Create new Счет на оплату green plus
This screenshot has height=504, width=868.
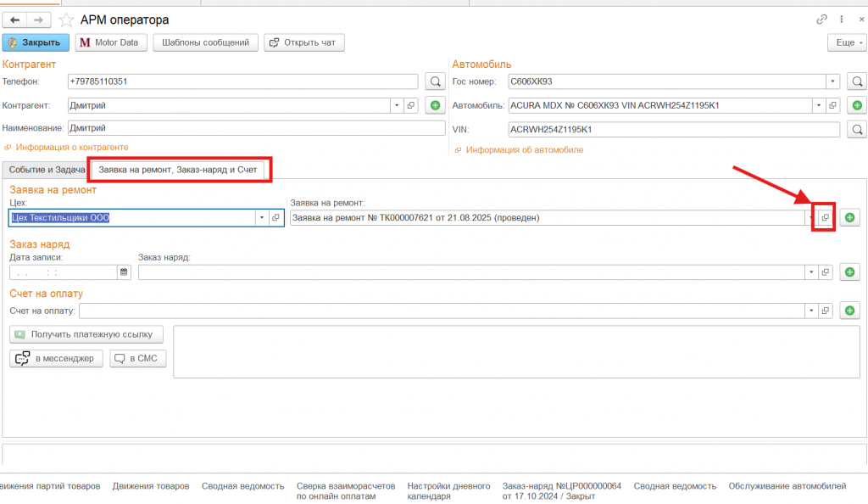click(x=849, y=311)
